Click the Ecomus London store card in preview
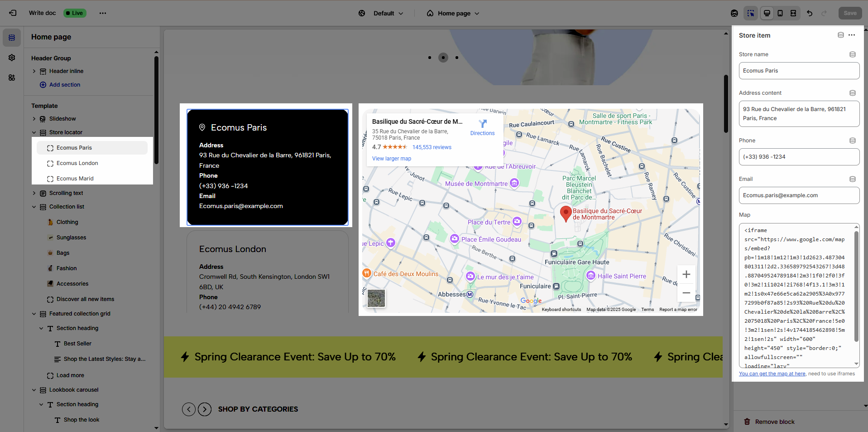This screenshot has width=868, height=432. click(x=267, y=272)
